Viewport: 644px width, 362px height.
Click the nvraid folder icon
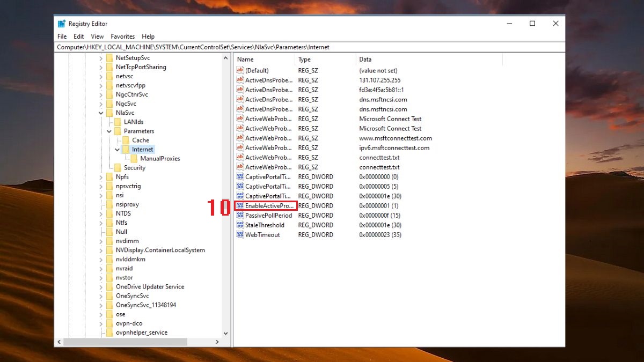(x=109, y=268)
